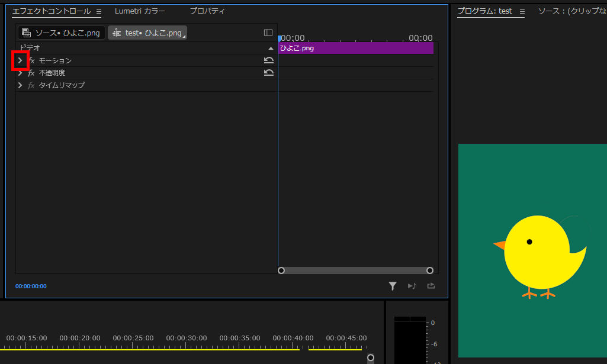Grab the left zoom scrollbar handle
Screen dimensions: 607x364
coord(281,270)
